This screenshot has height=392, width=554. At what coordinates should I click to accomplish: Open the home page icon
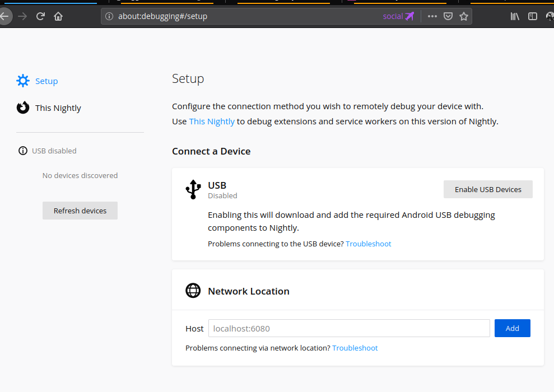click(58, 16)
